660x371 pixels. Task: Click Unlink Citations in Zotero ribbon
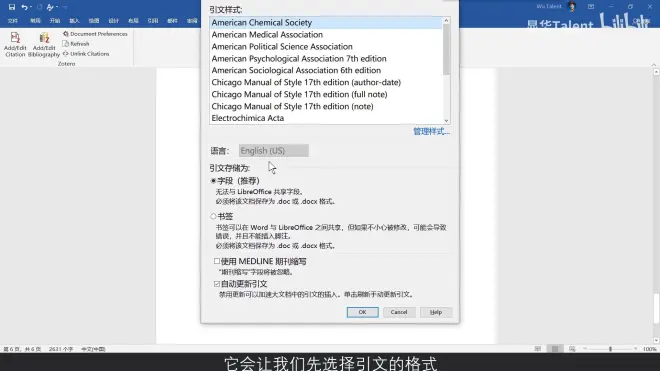pos(86,54)
